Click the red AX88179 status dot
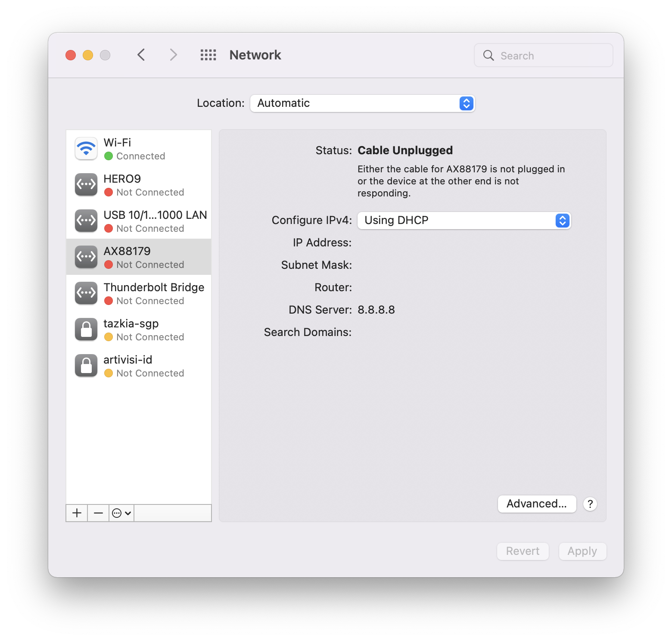The height and width of the screenshot is (641, 672). coord(109,264)
